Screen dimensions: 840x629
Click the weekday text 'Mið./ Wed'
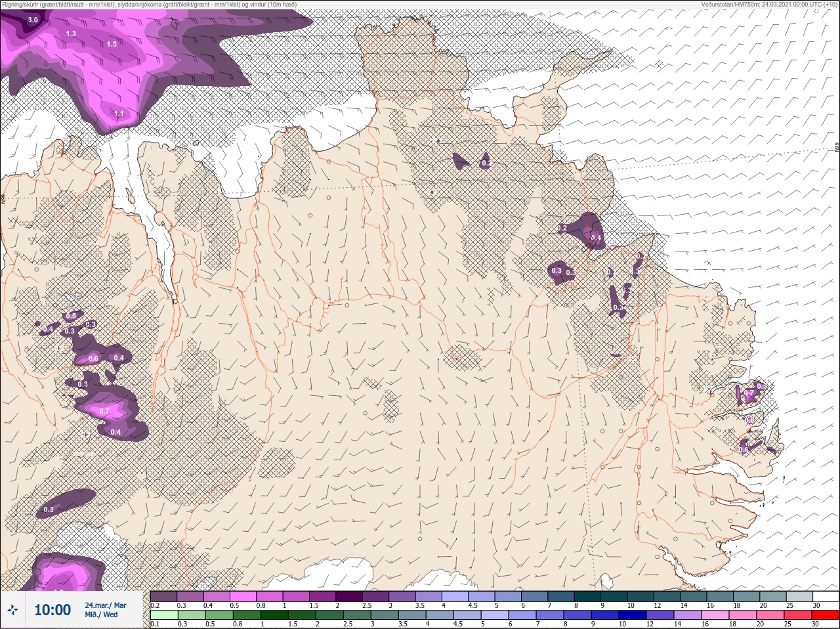(101, 615)
